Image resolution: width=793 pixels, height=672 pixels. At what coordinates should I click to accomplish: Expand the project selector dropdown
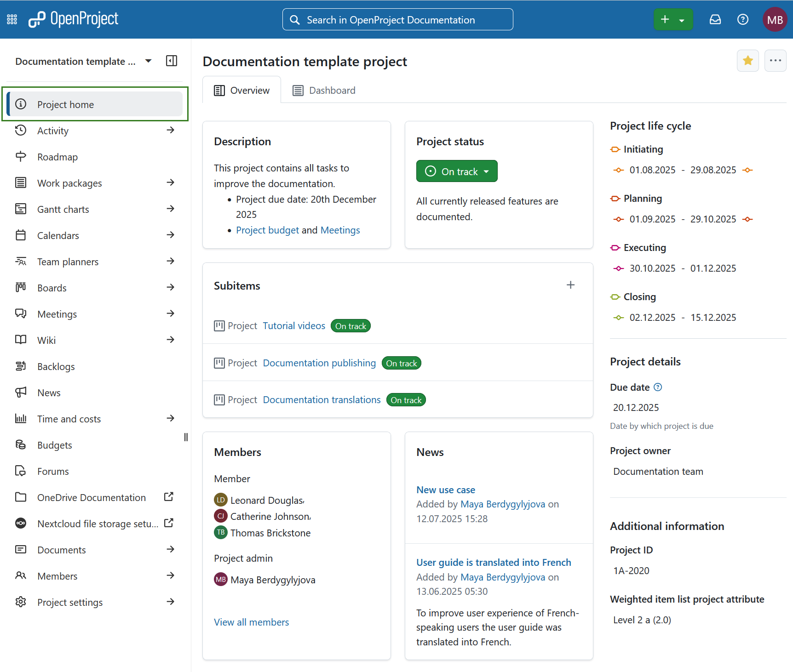[x=148, y=60]
